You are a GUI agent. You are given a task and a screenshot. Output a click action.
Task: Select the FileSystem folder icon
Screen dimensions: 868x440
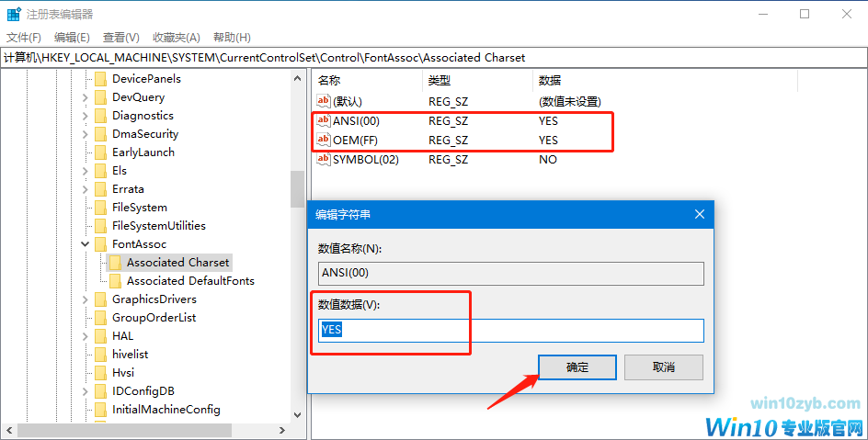[101, 208]
